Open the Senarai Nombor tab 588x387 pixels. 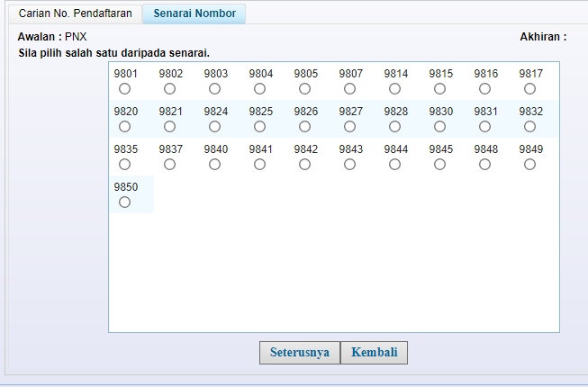194,13
